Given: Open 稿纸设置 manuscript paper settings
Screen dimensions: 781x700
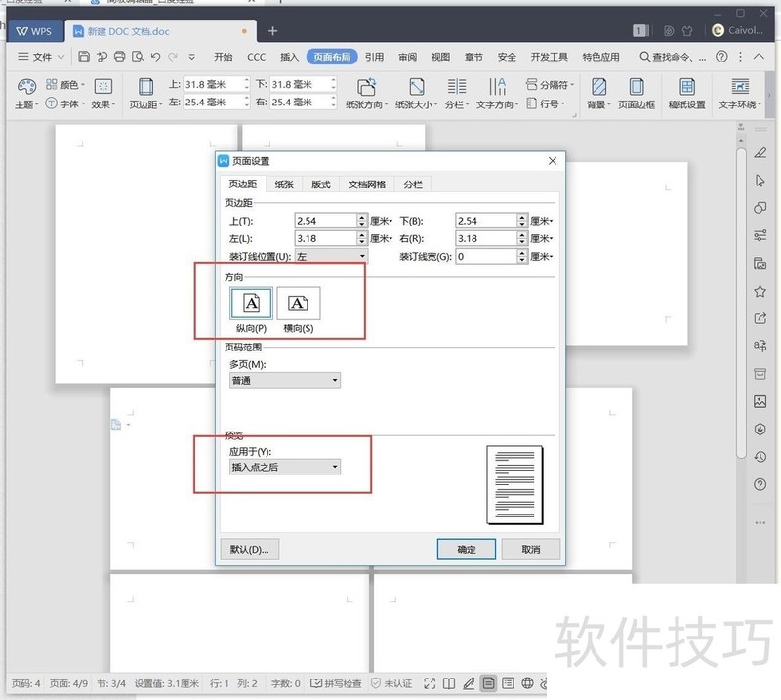Looking at the screenshot, I should pyautogui.click(x=687, y=93).
